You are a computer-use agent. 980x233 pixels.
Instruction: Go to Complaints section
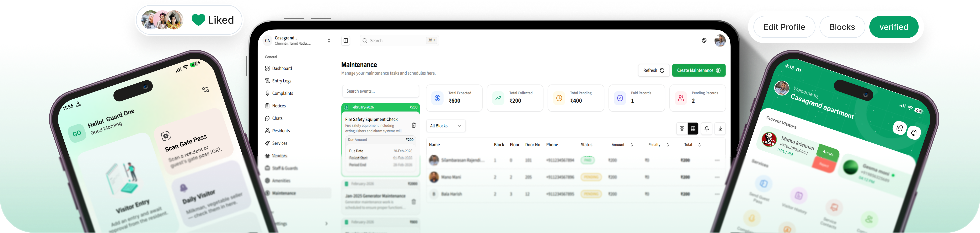pos(282,93)
